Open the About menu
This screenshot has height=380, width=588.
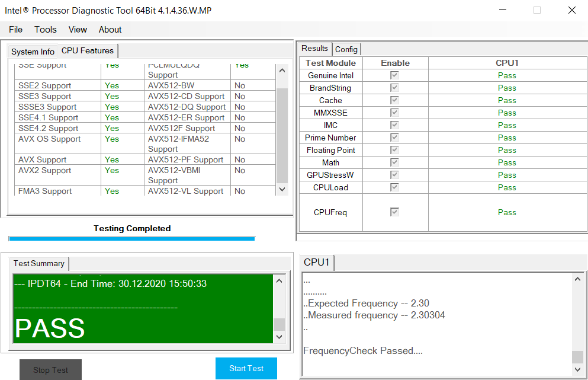[110, 30]
